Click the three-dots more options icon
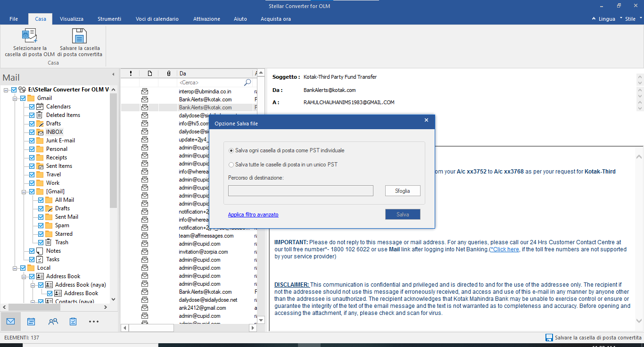Screen dimensions: 644x347 tap(94, 322)
